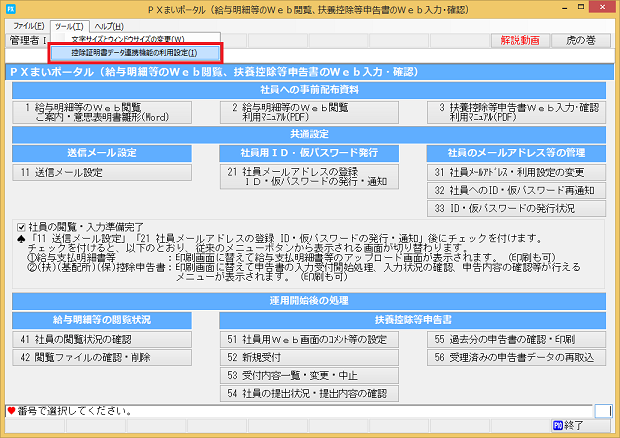Click the F10 終了 button

(581, 426)
